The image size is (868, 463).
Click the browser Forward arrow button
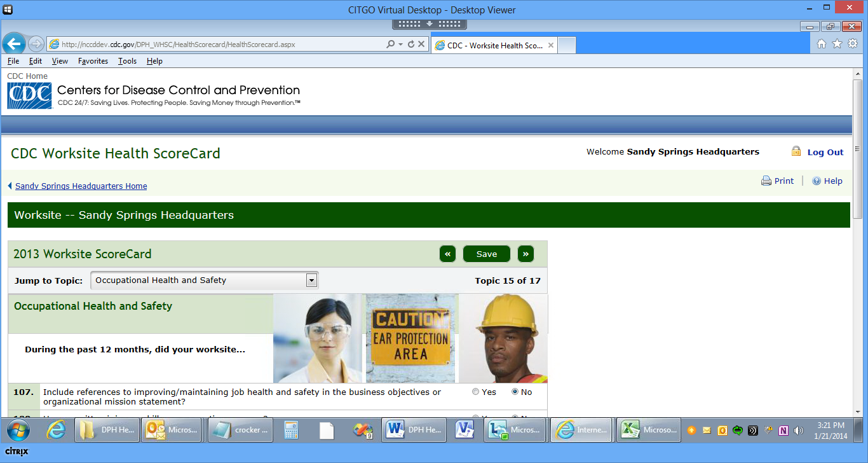(36, 44)
